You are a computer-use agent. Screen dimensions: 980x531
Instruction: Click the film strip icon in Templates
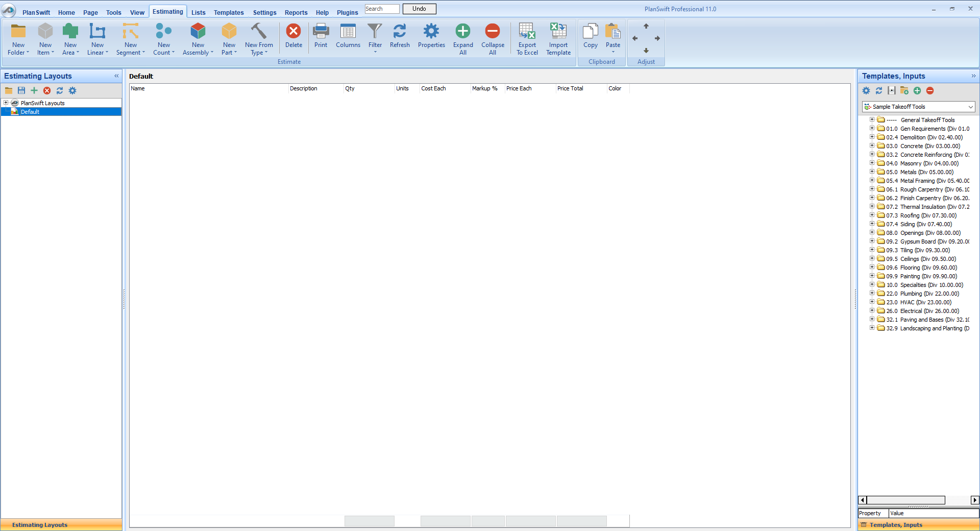892,90
